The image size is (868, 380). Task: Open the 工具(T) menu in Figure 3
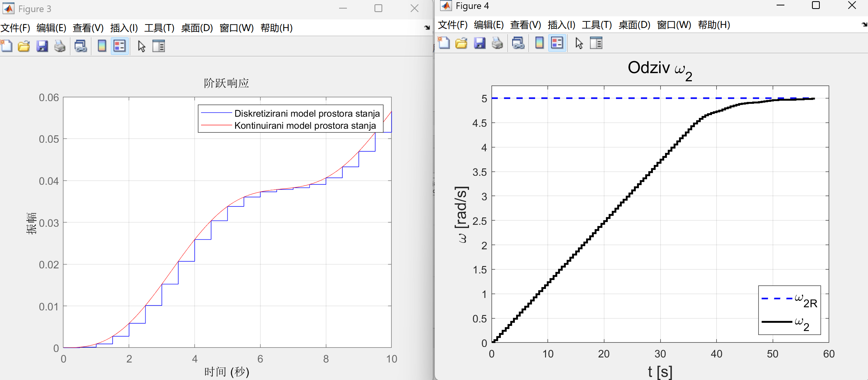(x=159, y=28)
